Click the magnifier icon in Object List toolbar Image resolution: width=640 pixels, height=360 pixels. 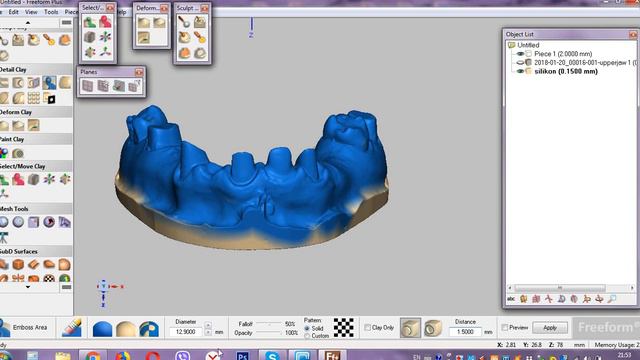pos(611,299)
